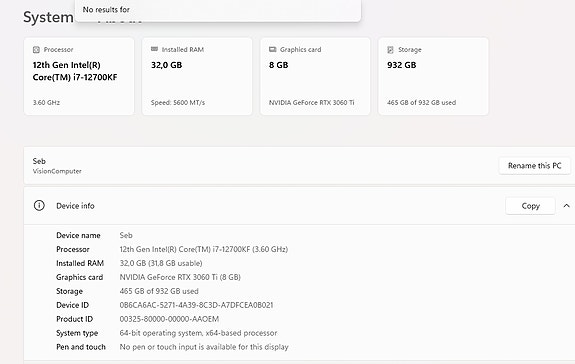Select 'No pen or touch input' value
The image size is (575, 364).
[204, 347]
